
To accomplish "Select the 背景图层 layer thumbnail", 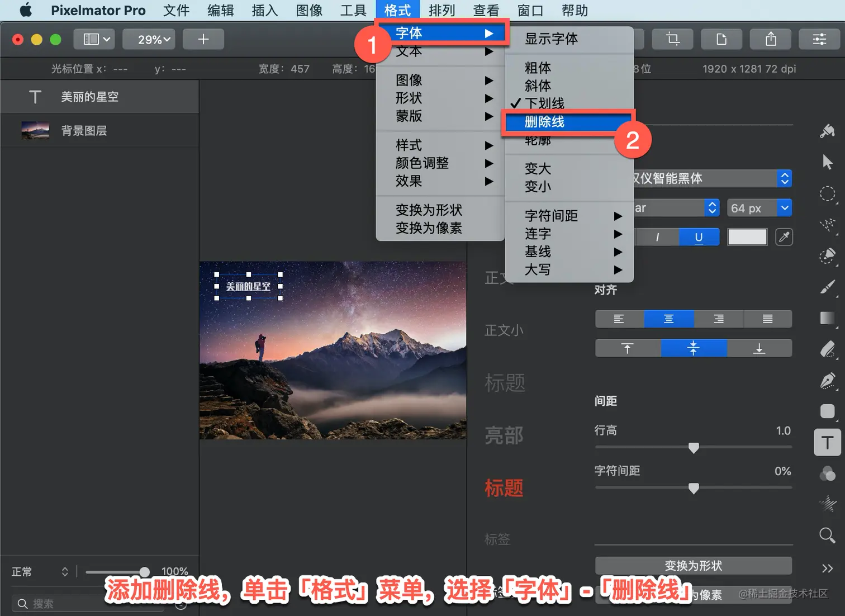I will pyautogui.click(x=35, y=130).
